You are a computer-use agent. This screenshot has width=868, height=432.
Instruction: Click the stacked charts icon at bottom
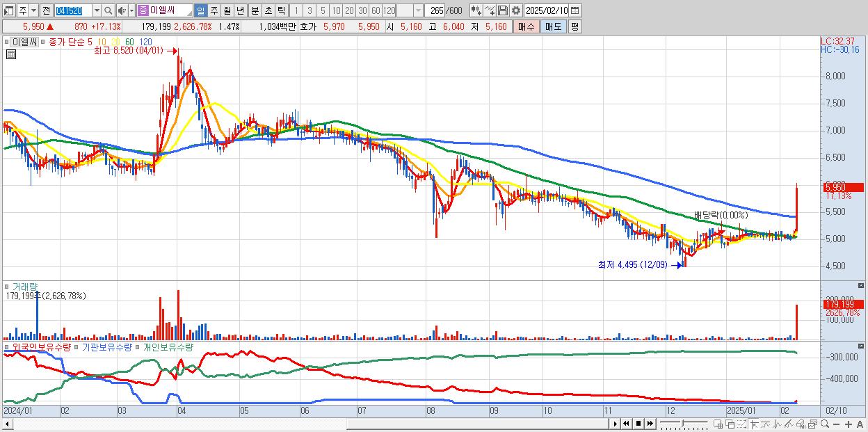click(813, 424)
